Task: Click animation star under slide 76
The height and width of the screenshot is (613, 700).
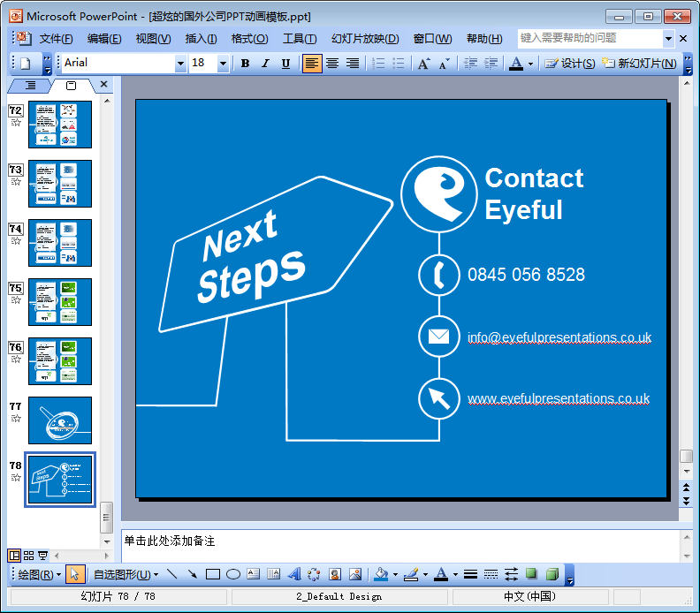Action: (16, 359)
